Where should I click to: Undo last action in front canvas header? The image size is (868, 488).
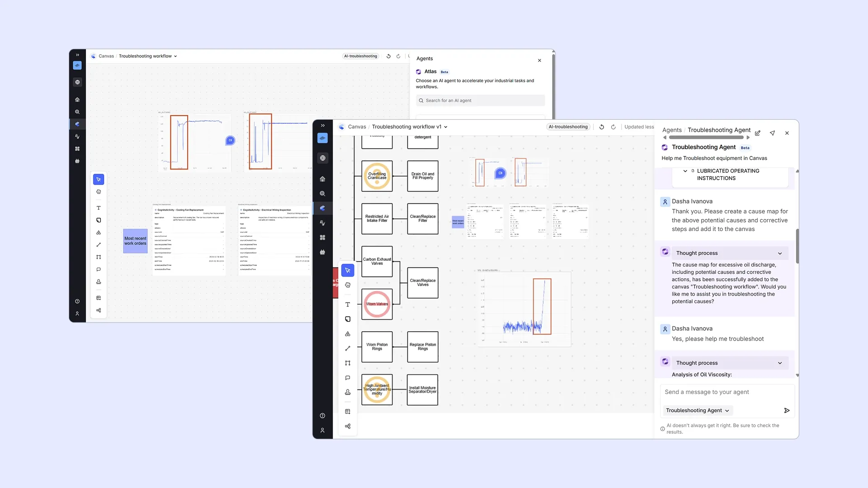coord(602,127)
